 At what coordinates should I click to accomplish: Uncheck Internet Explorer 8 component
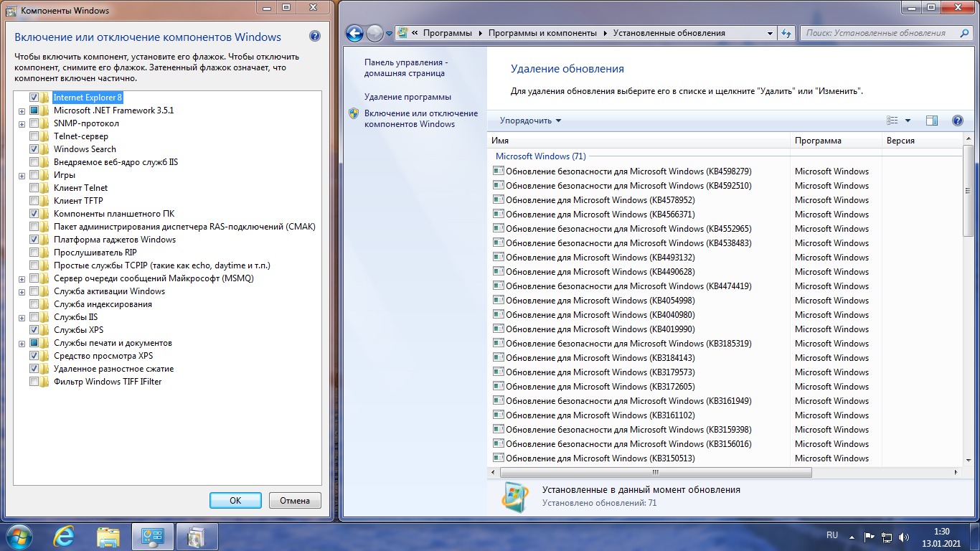coord(34,98)
